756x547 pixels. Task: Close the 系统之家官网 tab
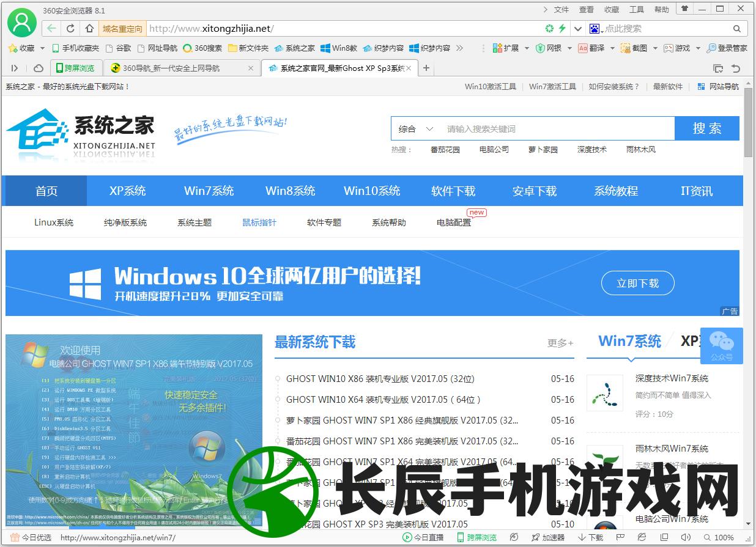[x=409, y=68]
